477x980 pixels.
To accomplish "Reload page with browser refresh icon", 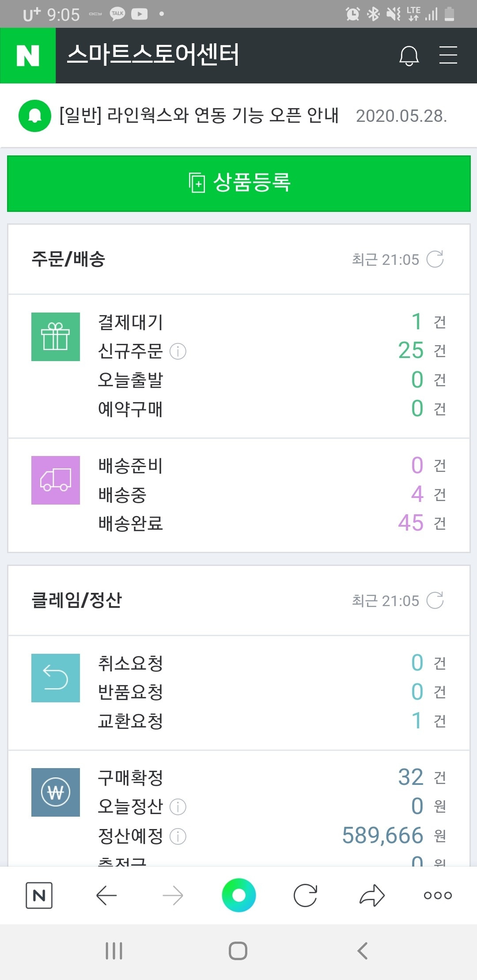I will pyautogui.click(x=305, y=895).
